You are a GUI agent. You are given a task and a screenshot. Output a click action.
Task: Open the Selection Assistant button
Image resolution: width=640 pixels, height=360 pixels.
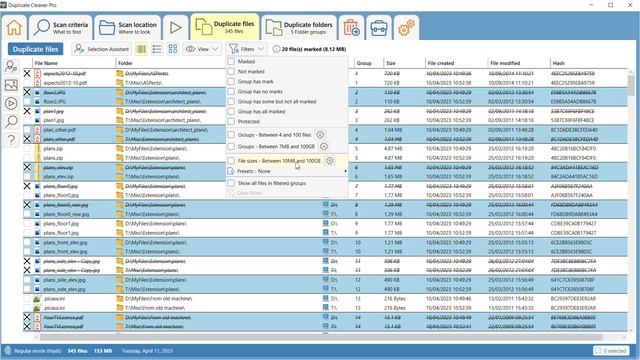click(102, 49)
